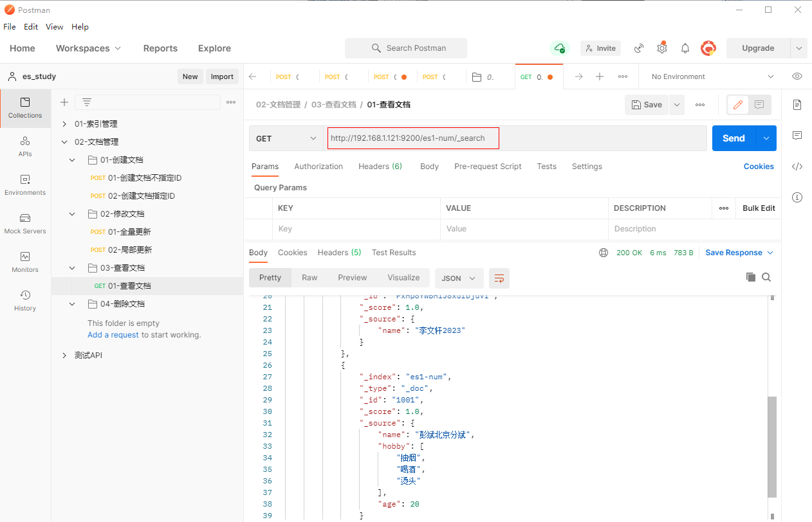
Task: Open the JSON format dropdown
Action: 459,278
